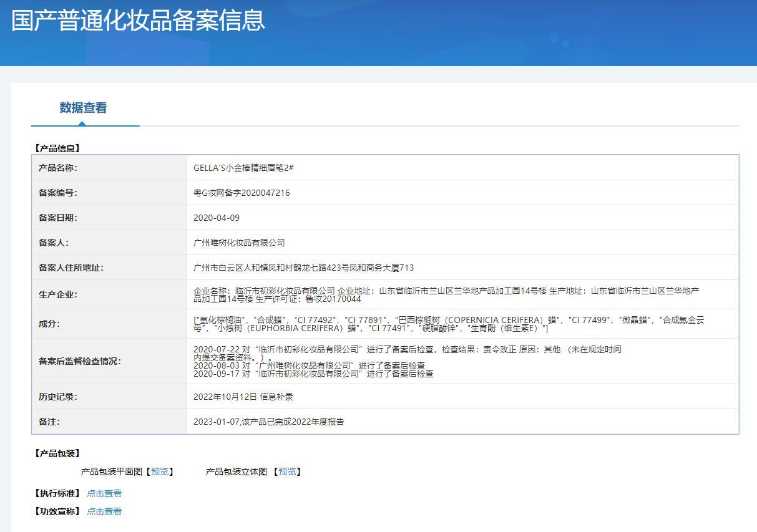Click the 备案编号 row label

pyautogui.click(x=58, y=193)
